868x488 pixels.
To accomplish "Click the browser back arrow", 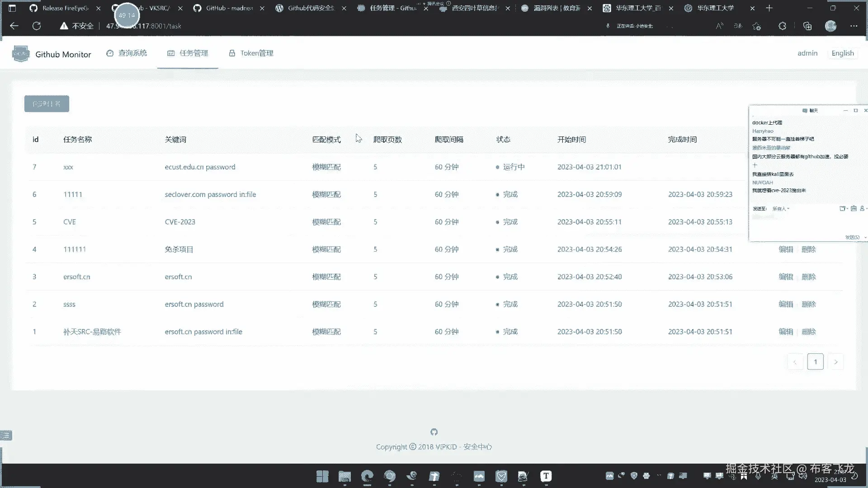I will coord(14,26).
